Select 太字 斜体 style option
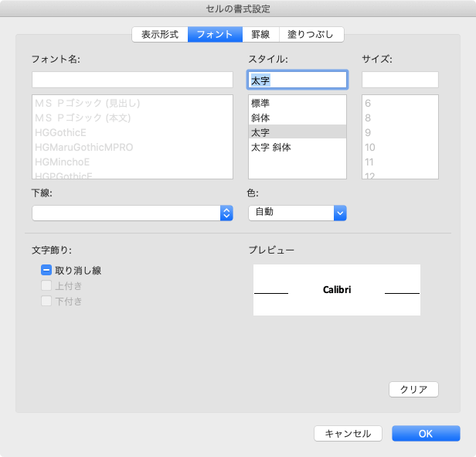The image size is (476, 457). [270, 147]
